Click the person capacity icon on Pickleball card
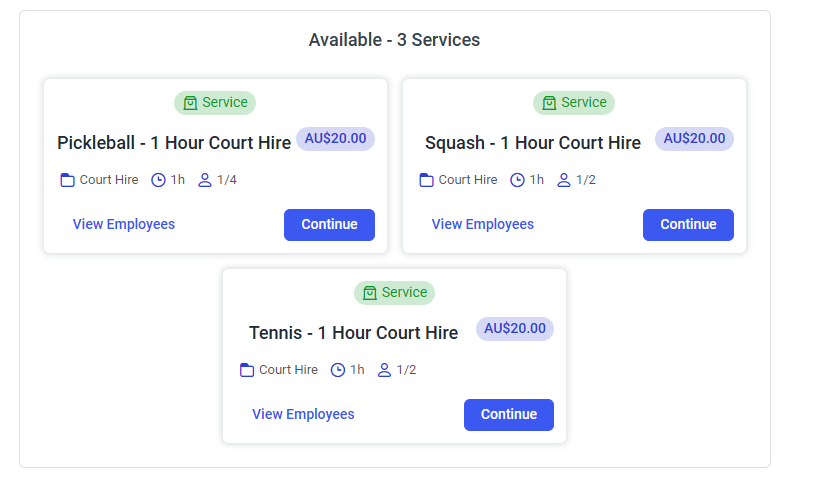 point(205,180)
